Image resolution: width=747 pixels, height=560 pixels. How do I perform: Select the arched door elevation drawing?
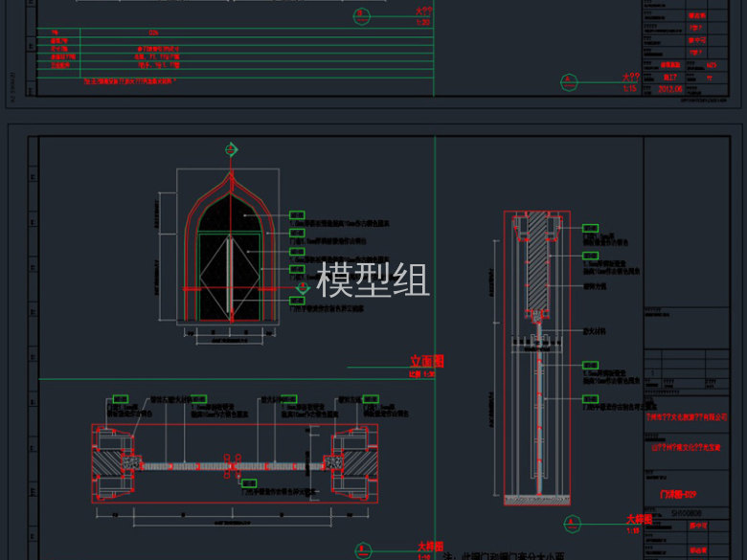coord(228,247)
